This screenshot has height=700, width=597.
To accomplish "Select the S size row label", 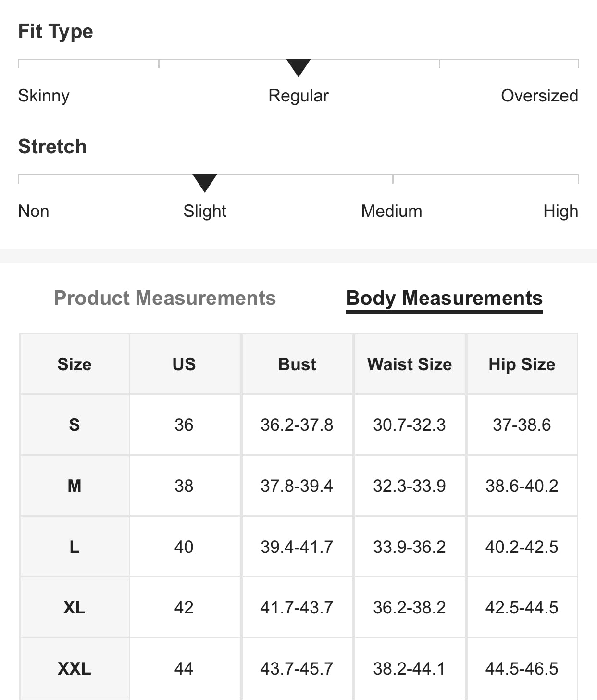I will coord(75,425).
